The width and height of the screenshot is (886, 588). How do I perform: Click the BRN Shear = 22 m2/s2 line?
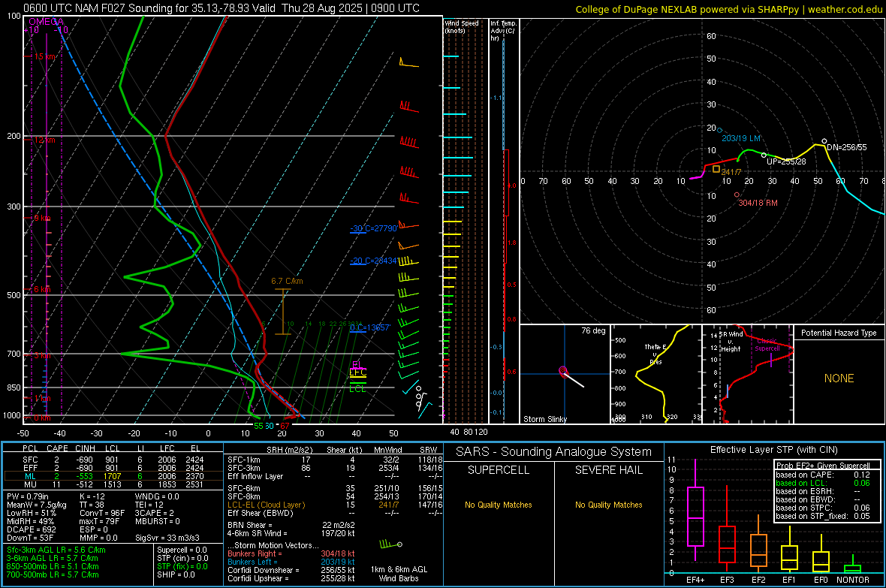pos(291,525)
